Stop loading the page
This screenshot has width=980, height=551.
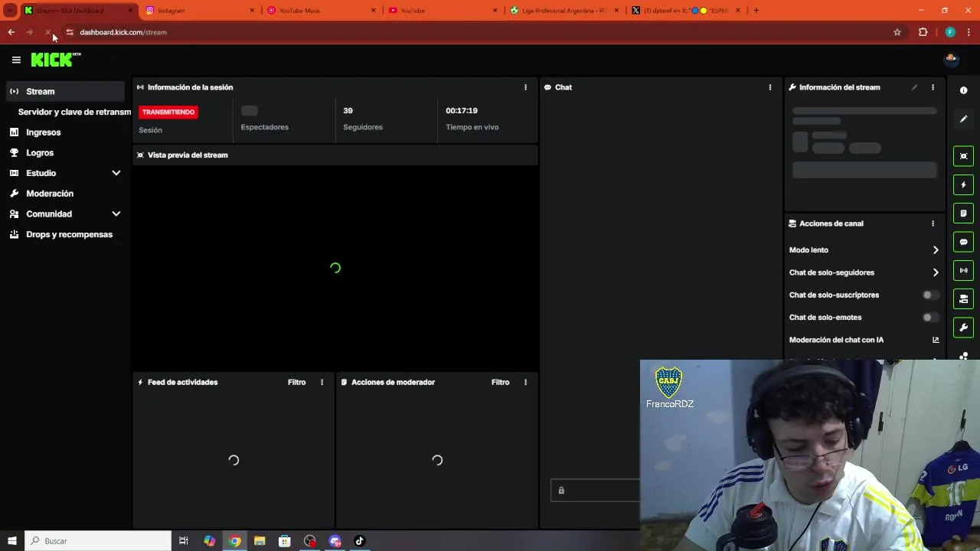point(47,32)
